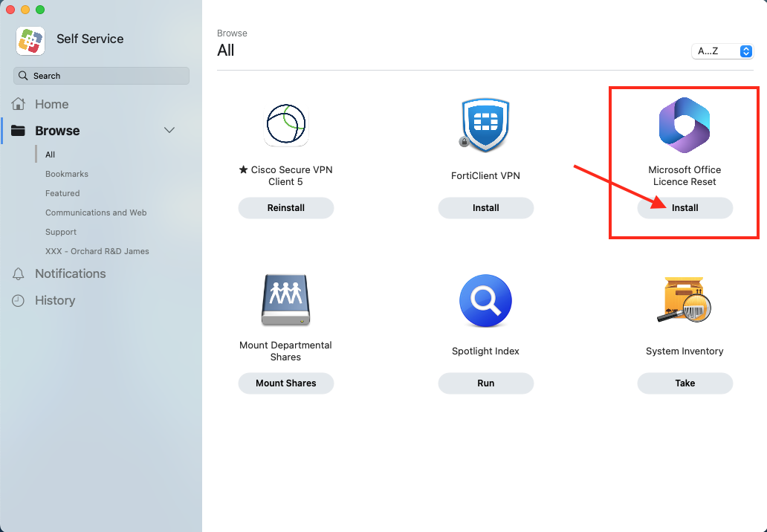Select Communications and Web category

point(96,213)
